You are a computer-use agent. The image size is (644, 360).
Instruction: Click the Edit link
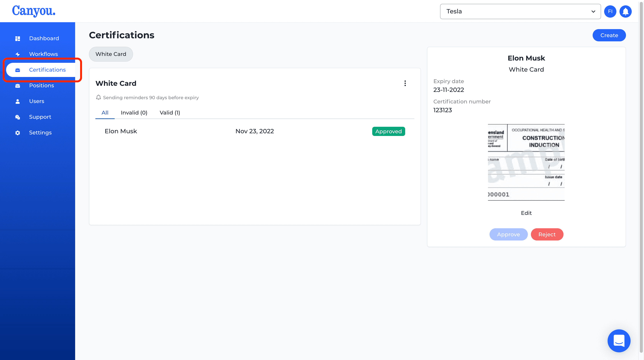click(x=526, y=213)
